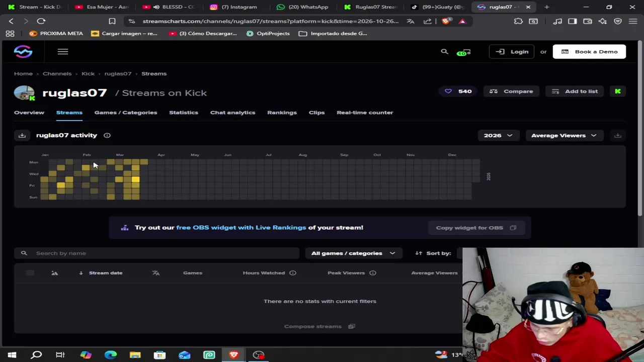This screenshot has height=362, width=644.
Task: Click the Compare button
Action: coord(511,91)
